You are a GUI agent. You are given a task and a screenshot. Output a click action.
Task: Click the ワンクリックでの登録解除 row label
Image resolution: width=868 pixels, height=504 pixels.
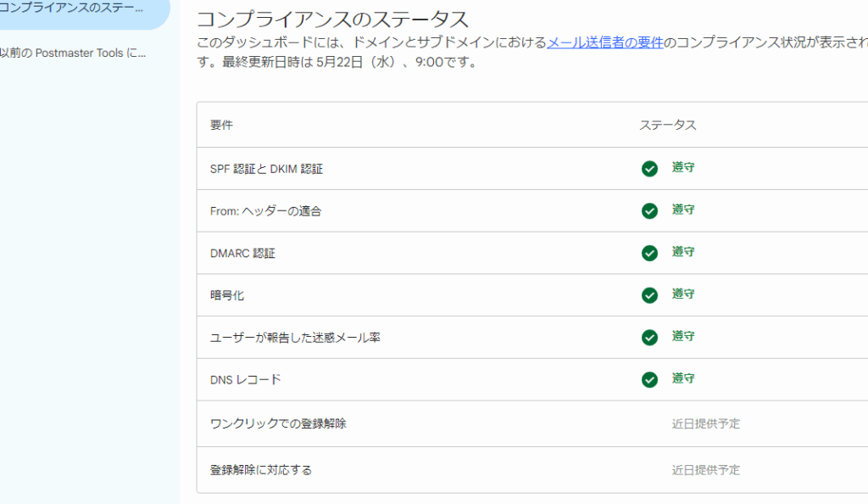coord(278,423)
